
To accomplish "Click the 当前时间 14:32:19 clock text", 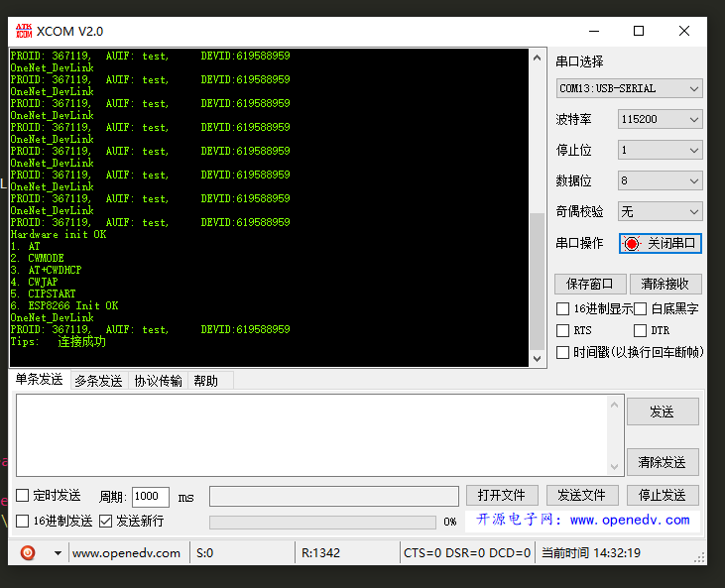I will click(x=591, y=553).
